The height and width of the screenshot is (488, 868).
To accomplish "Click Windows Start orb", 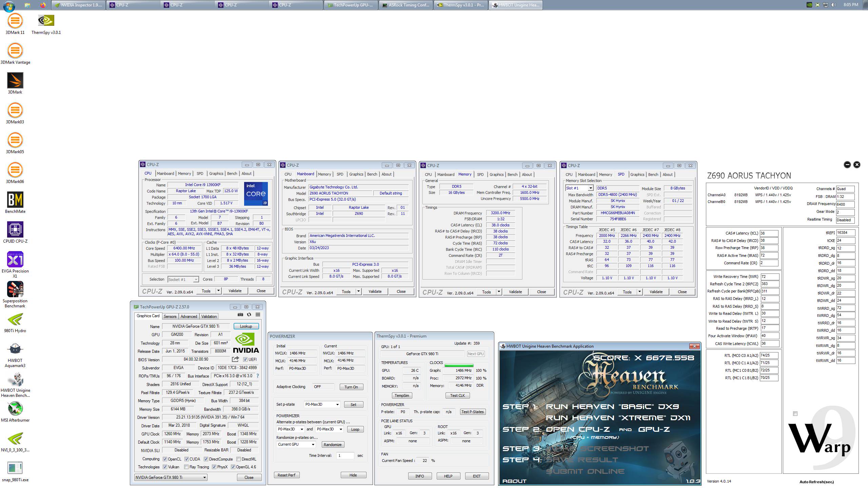I will (x=8, y=6).
